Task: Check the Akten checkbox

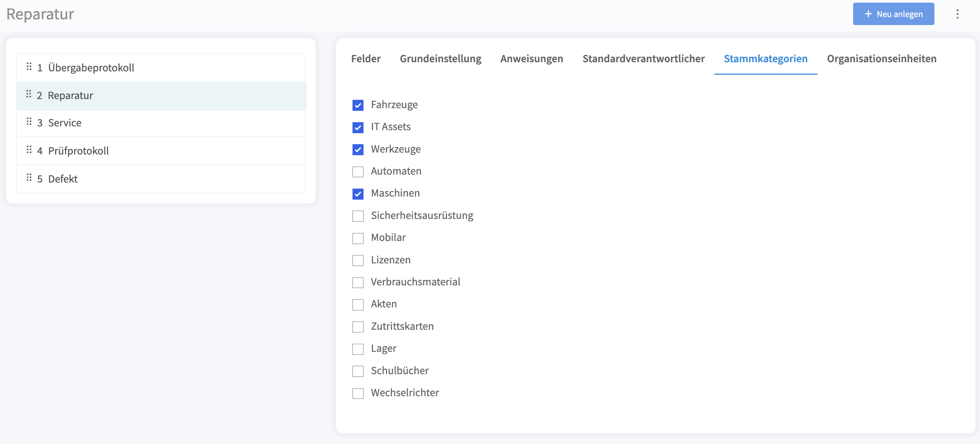Action: 357,304
